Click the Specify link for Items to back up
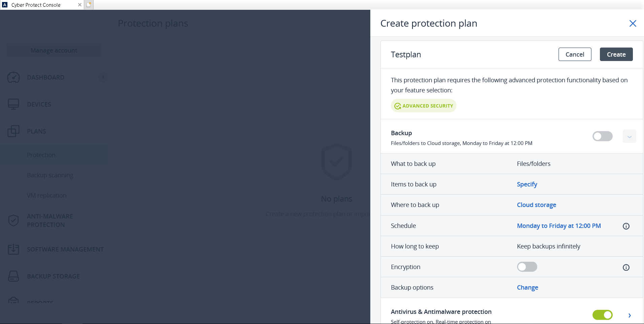 point(527,184)
